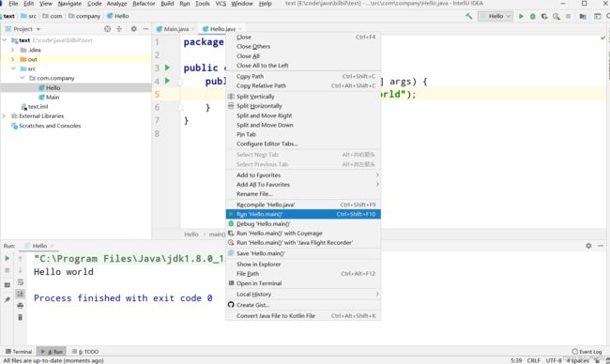Collapse the text project root node
The width and height of the screenshot is (610, 364).
[5, 40]
